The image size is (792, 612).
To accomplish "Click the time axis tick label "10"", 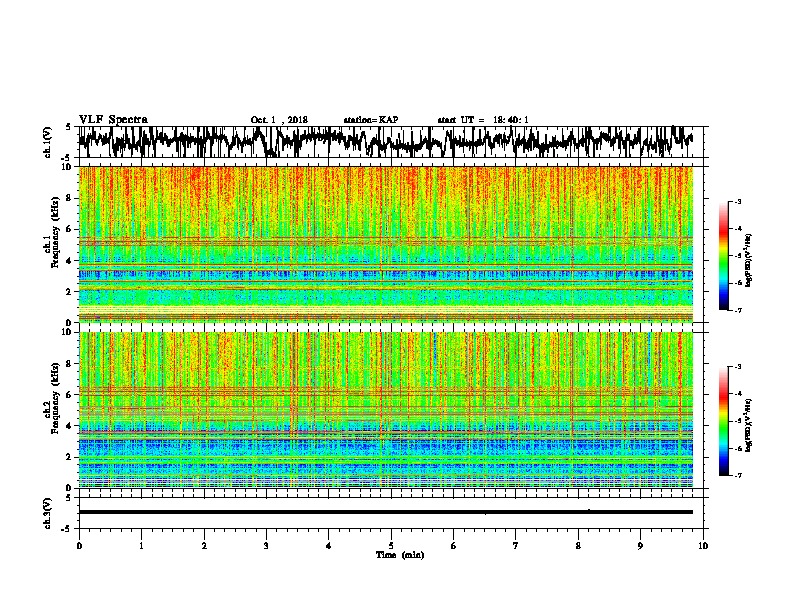I will pos(703,546).
